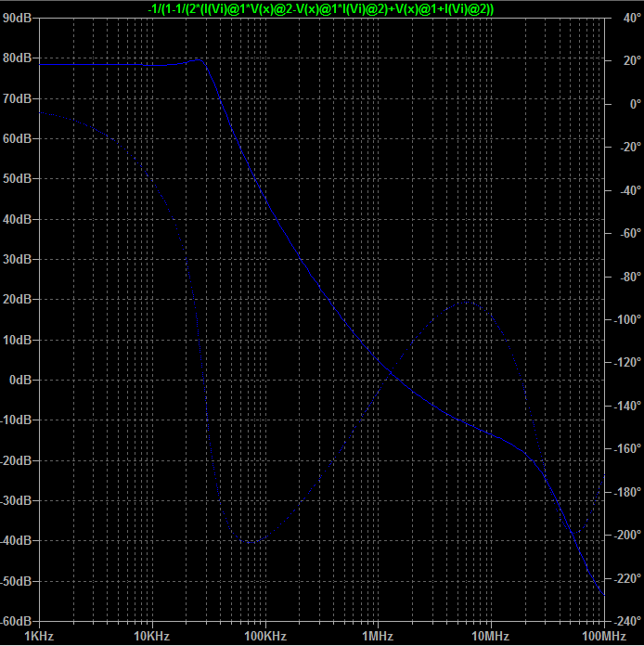This screenshot has width=644, height=646.
Task: Click the -50dB left axis label
Action: point(16,581)
